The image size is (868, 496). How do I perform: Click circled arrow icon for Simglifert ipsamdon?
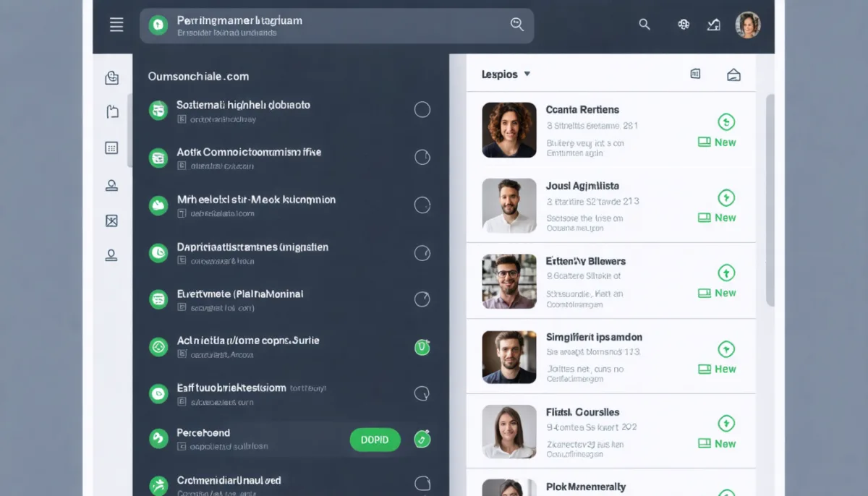click(x=726, y=349)
